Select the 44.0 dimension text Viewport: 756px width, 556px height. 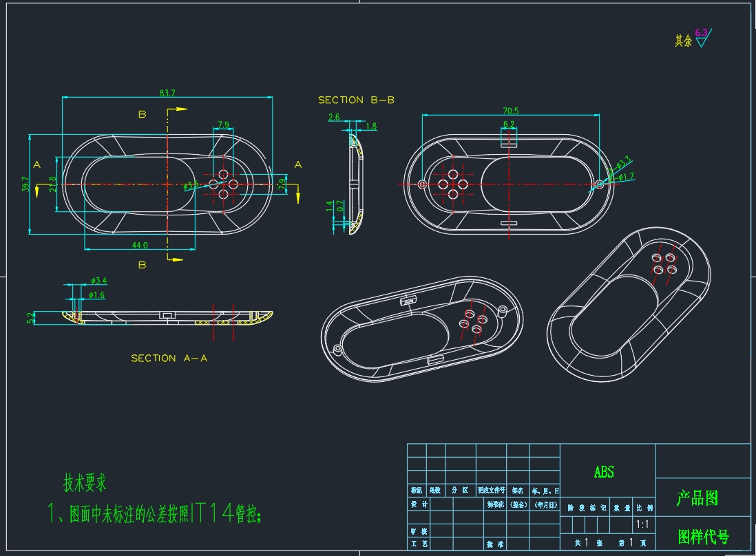point(140,245)
